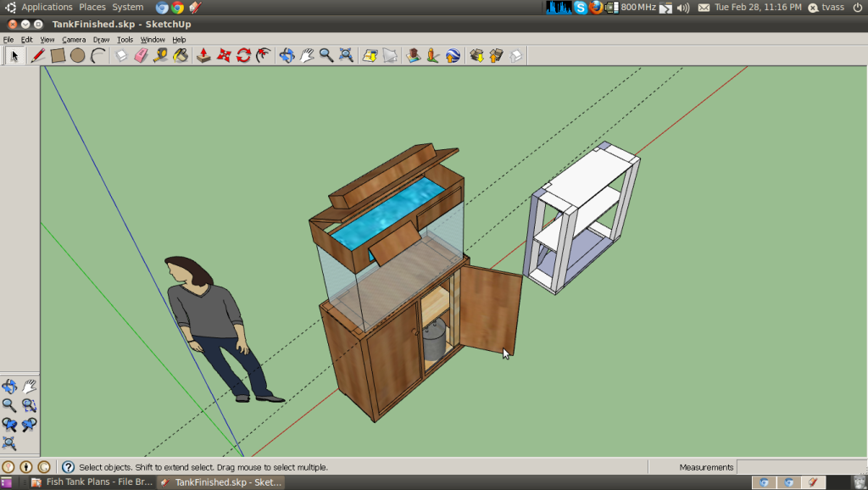Click Zoom Extents in top toolbar
868x490 pixels.
pos(347,55)
